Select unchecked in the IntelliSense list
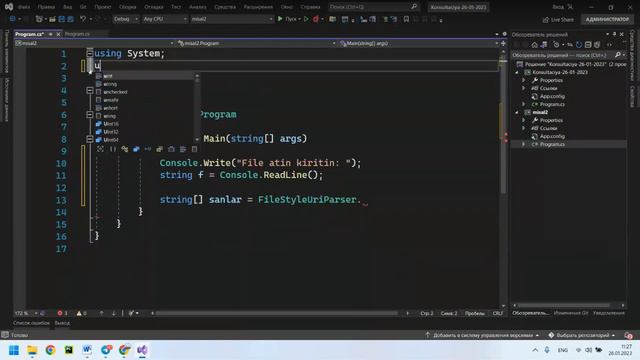The height and width of the screenshot is (360, 640). tap(115, 92)
